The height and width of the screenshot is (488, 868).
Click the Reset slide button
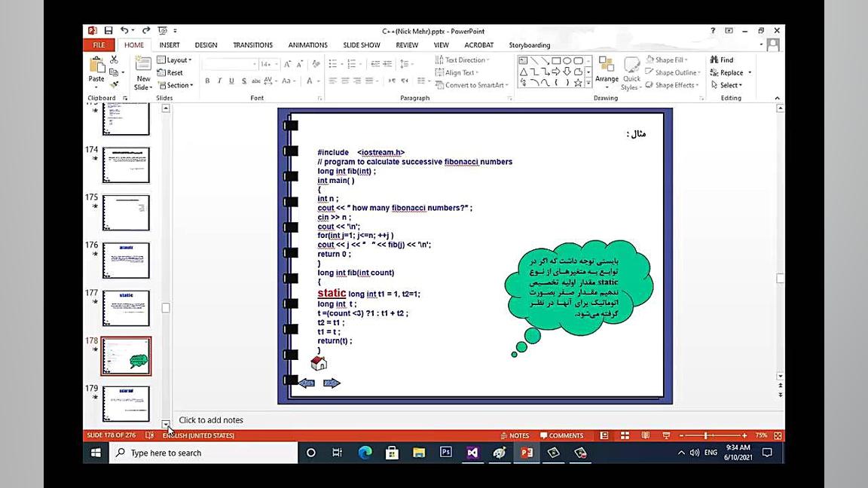(170, 72)
